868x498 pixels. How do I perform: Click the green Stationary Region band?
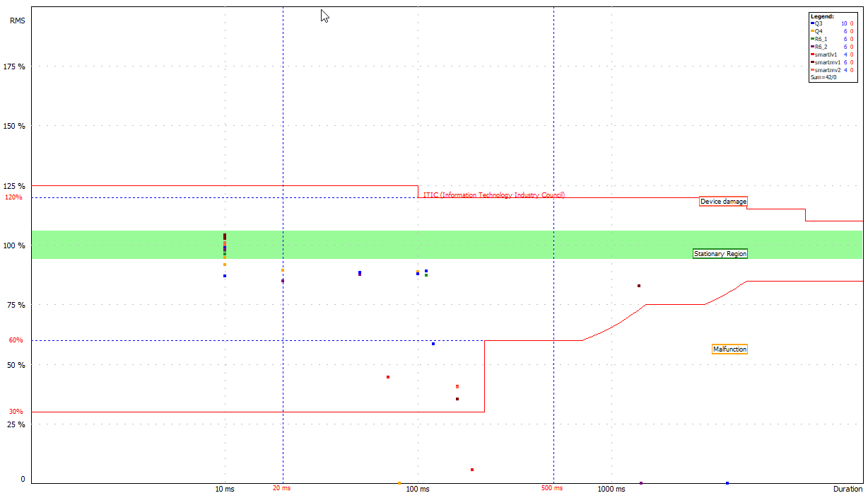point(447,245)
